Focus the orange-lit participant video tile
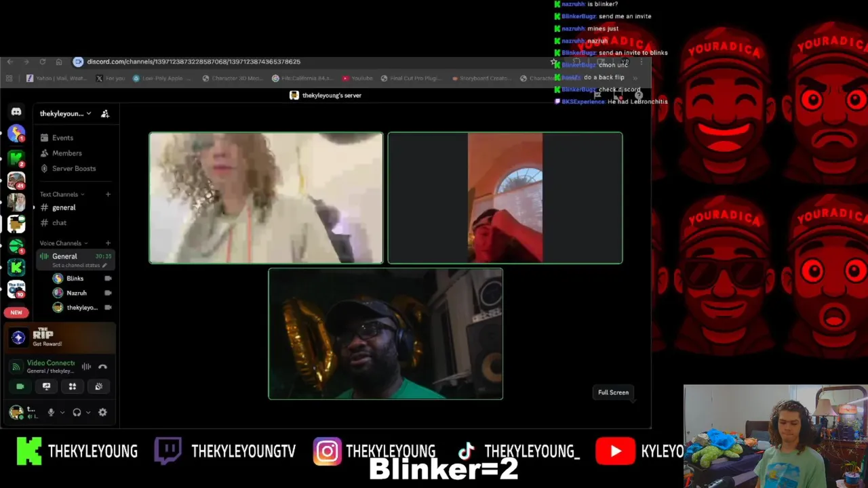The height and width of the screenshot is (488, 868). [x=505, y=198]
